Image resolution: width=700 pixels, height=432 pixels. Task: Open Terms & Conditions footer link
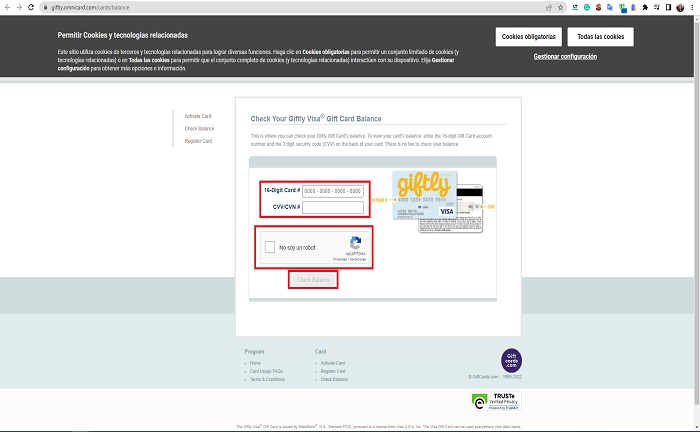[x=267, y=379]
